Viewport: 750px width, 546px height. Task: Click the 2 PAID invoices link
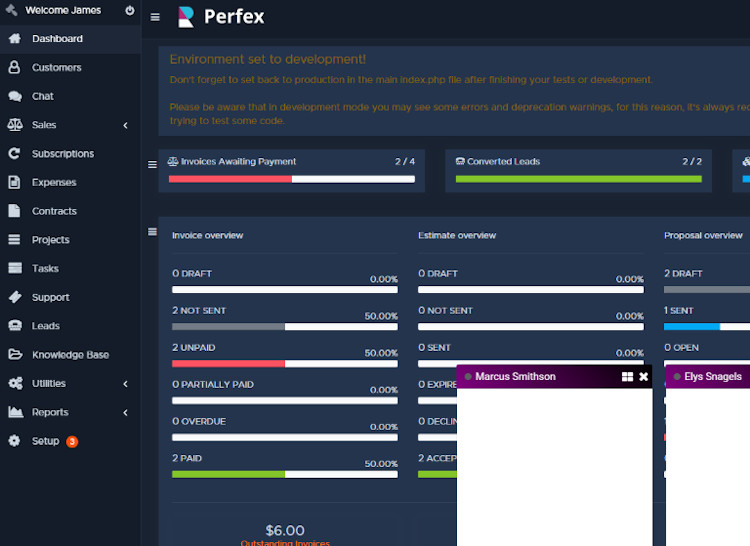pos(187,458)
